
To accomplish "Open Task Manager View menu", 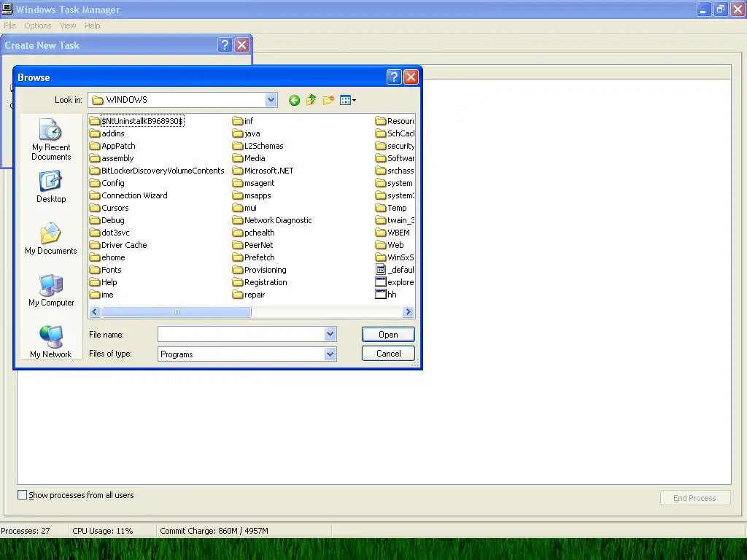I will coord(68,26).
